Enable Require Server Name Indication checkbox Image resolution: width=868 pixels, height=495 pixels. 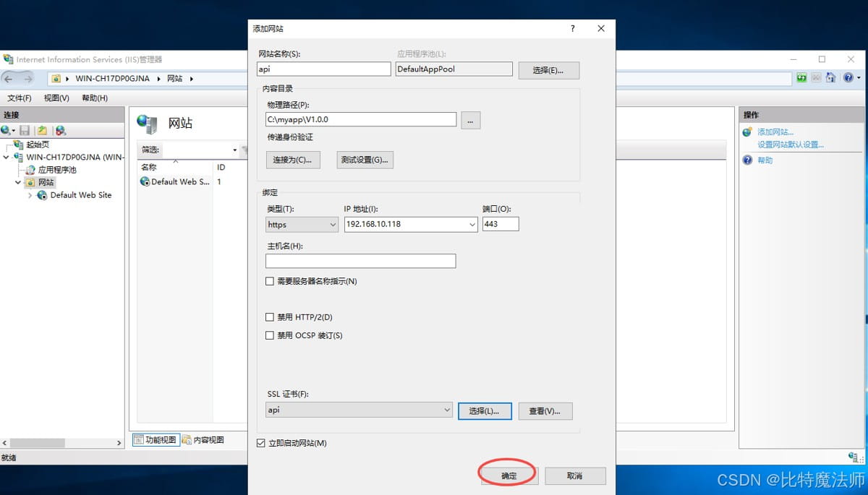point(270,281)
